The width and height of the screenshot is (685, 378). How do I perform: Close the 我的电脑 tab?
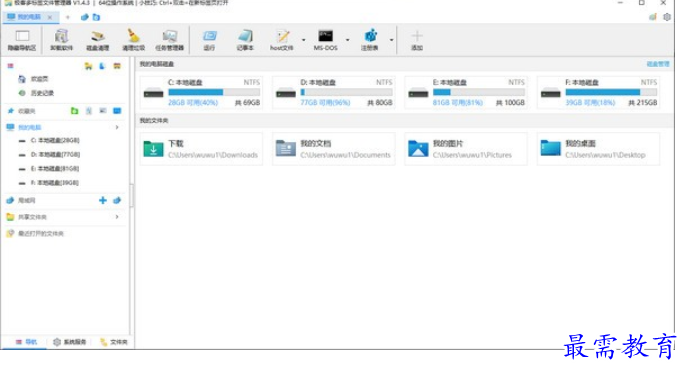point(50,17)
